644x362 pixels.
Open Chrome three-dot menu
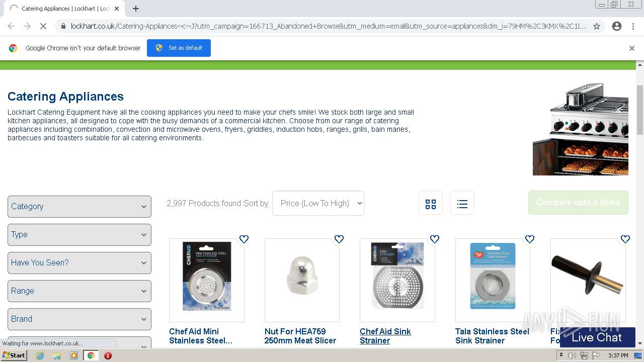coord(633,26)
